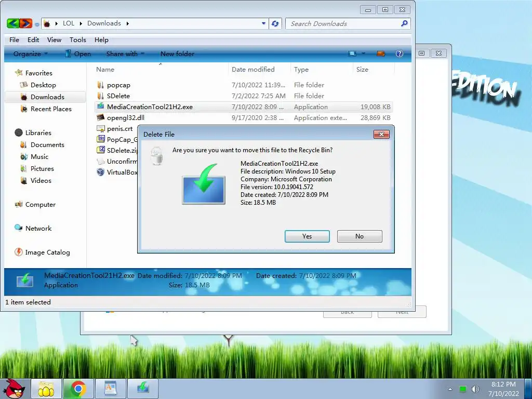Click the volume speaker tray icon

[x=475, y=389]
